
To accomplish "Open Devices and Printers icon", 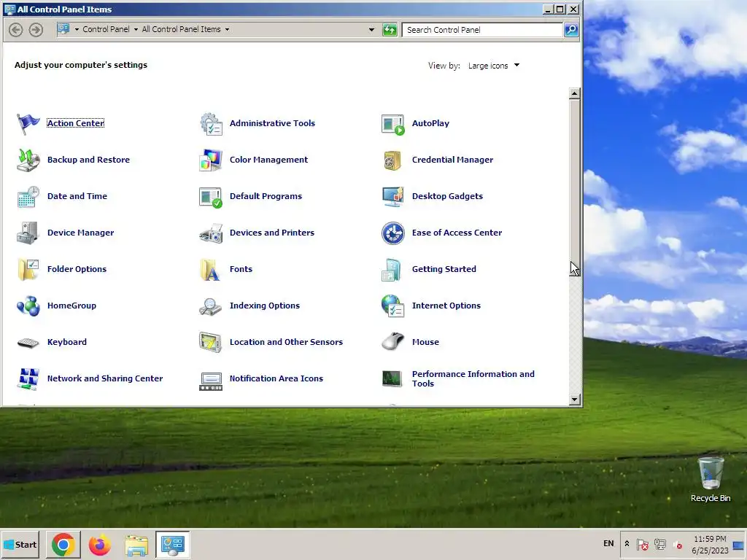I will coord(211,233).
